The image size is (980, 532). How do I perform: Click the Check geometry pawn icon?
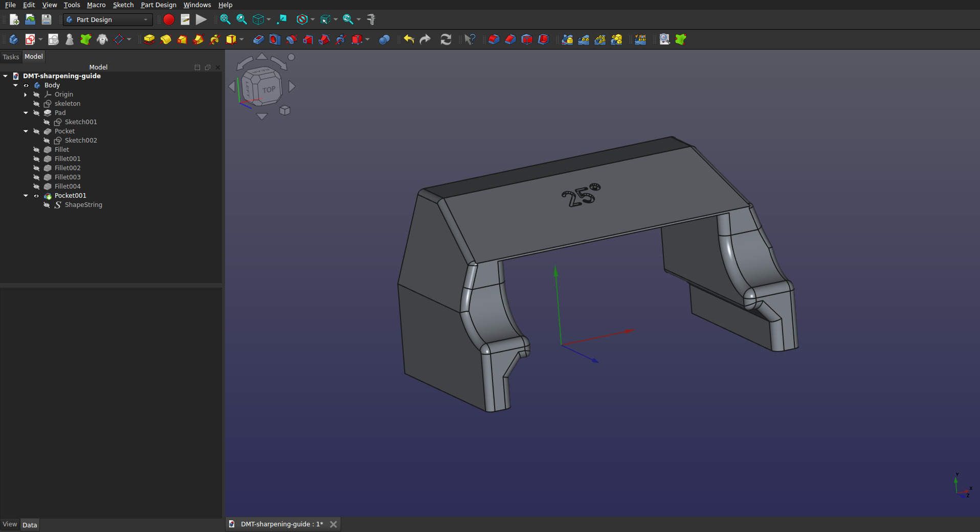pos(70,39)
